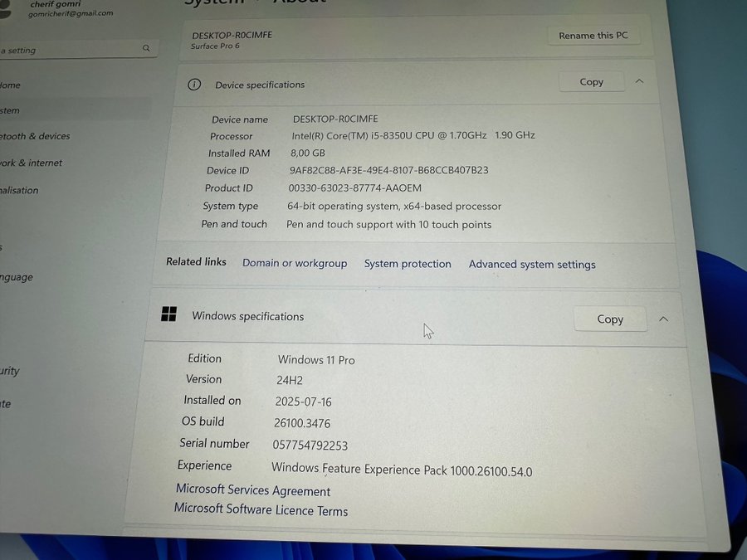Click the serial number 057754792253

(310, 446)
